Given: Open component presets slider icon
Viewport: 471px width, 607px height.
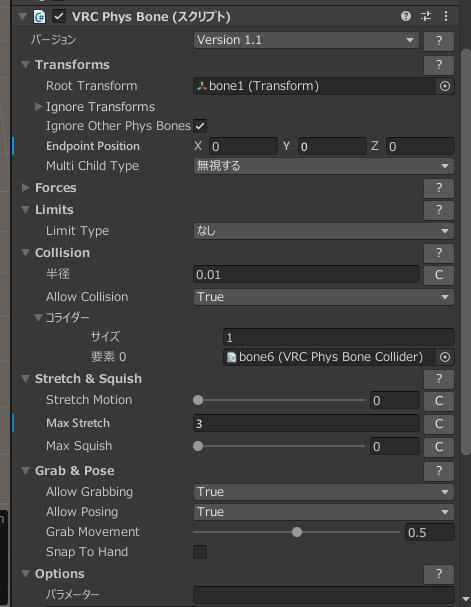Looking at the screenshot, I should [x=426, y=16].
